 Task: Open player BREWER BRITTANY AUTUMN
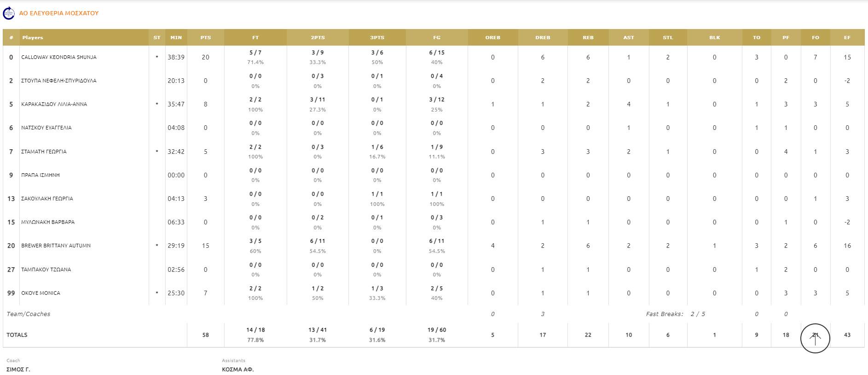[56, 246]
